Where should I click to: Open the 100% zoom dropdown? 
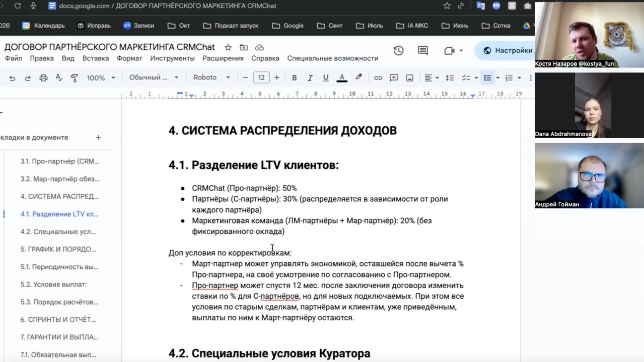pyautogui.click(x=101, y=77)
